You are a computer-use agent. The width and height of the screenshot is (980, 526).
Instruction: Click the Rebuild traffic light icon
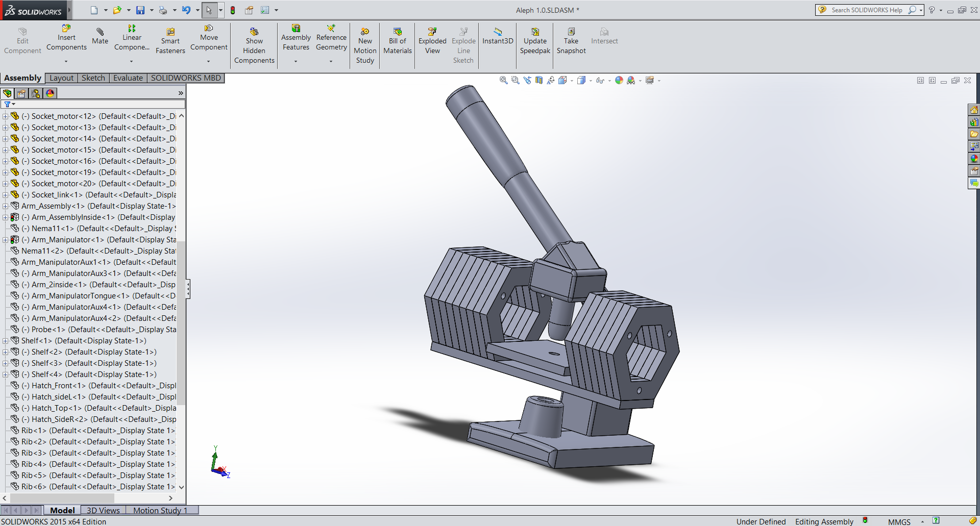tap(233, 10)
